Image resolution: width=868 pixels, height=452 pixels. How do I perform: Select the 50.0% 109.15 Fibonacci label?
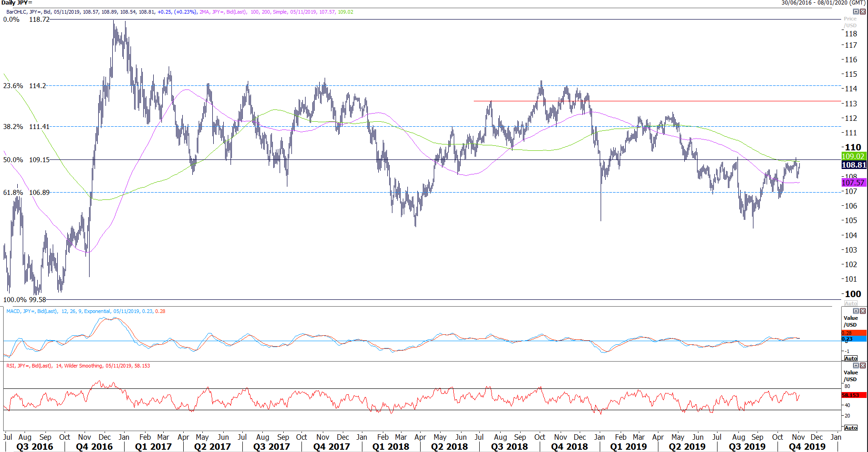(x=26, y=160)
